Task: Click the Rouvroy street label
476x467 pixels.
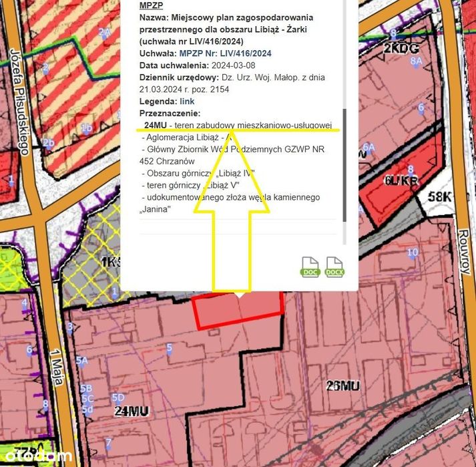Action: (463, 252)
